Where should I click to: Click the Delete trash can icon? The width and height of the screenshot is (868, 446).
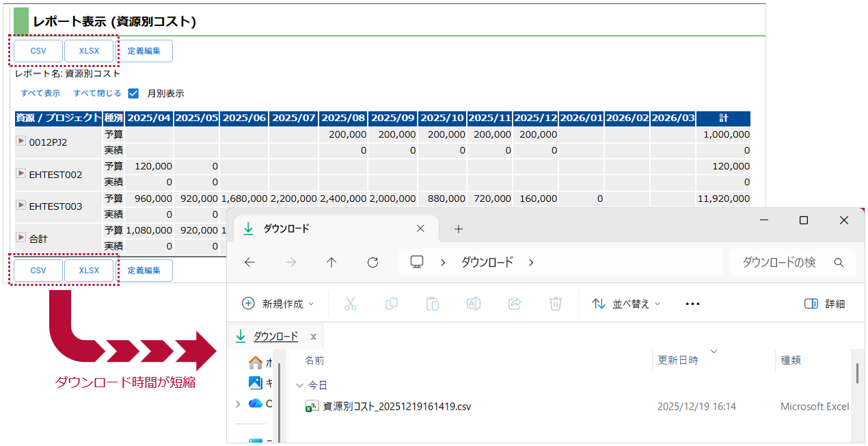pos(556,304)
